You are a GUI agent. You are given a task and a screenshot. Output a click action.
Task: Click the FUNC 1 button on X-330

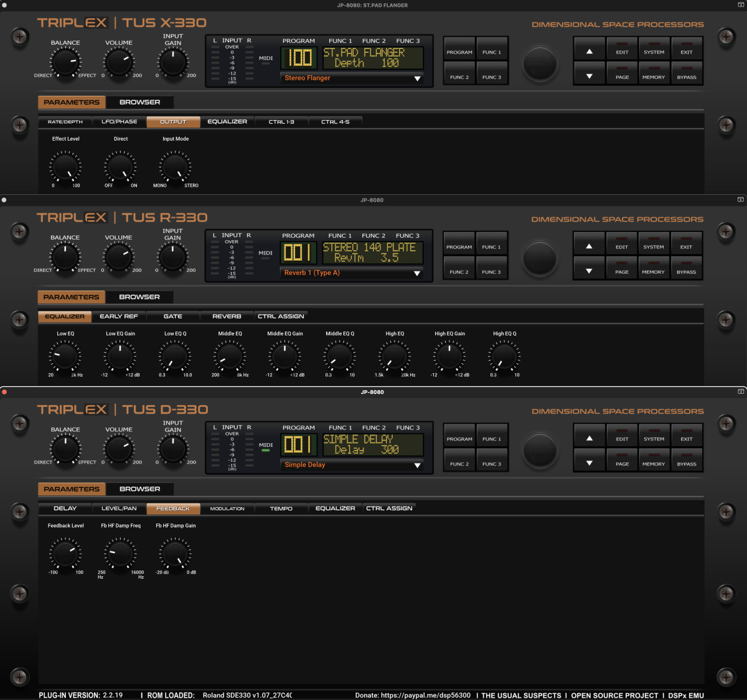492,49
